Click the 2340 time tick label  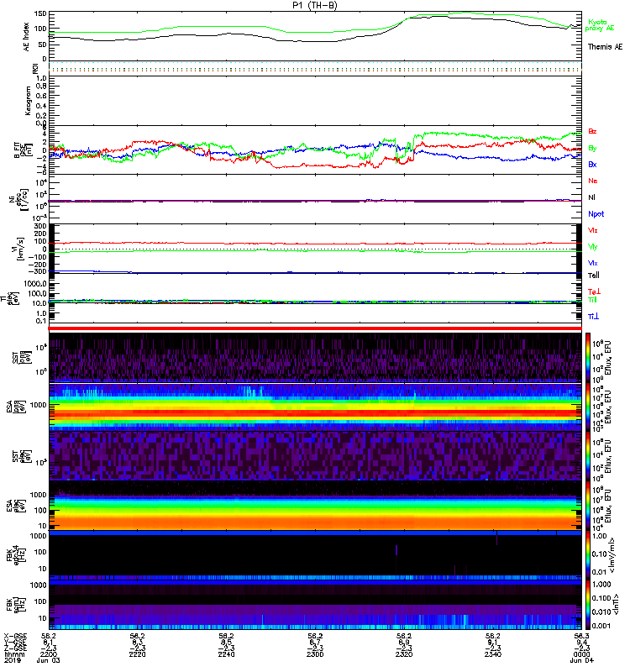[x=493, y=654]
